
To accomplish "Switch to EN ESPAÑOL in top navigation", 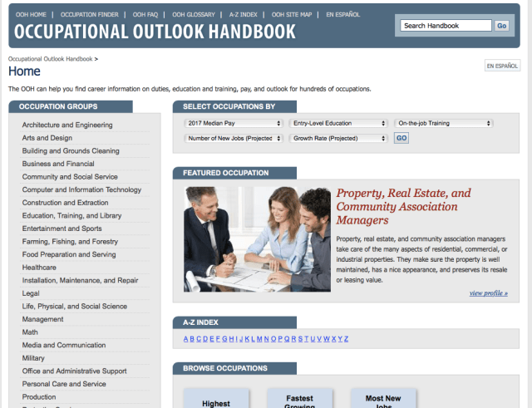I will (x=343, y=15).
